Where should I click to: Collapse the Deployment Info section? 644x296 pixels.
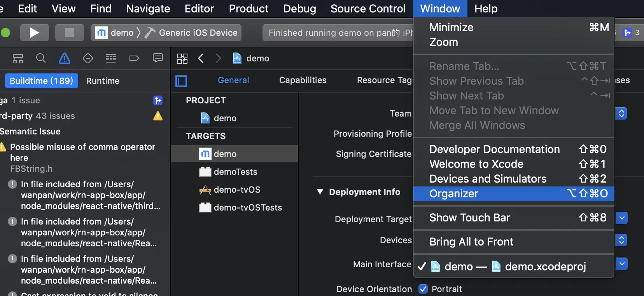point(320,192)
